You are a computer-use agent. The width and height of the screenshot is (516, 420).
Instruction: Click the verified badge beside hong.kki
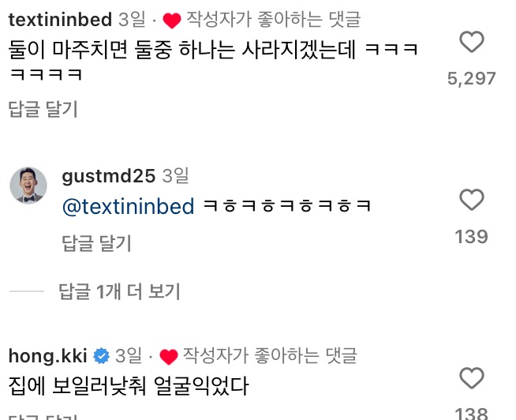pyautogui.click(x=101, y=356)
